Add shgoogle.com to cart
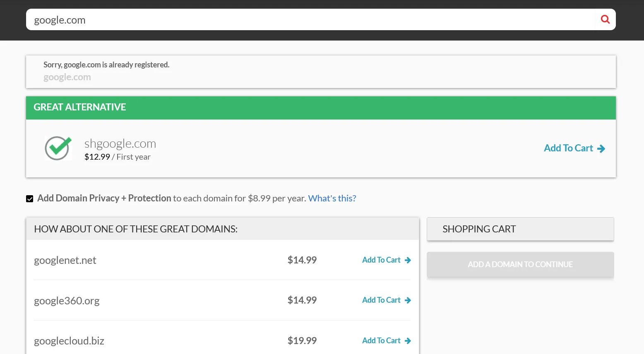The height and width of the screenshot is (354, 644). [574, 148]
